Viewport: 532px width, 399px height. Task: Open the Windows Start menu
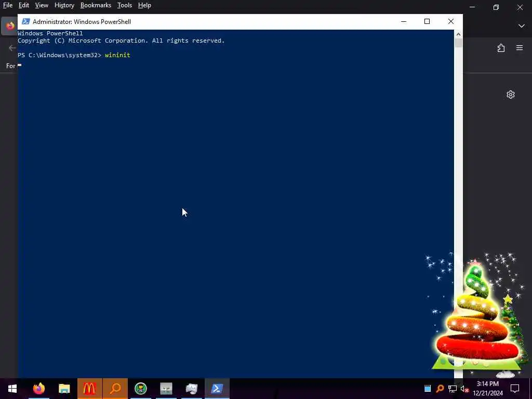click(12, 389)
